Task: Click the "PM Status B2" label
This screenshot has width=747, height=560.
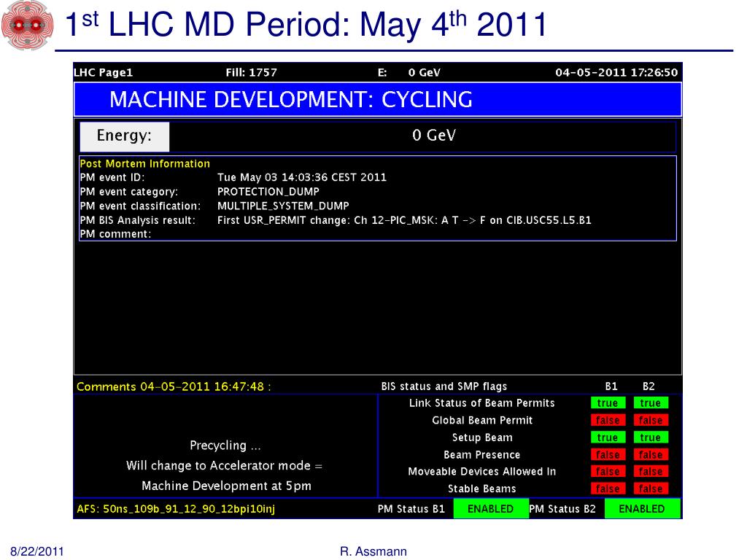Action: click(x=562, y=509)
